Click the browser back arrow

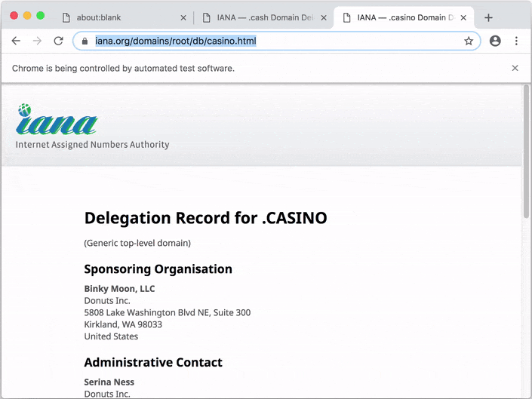16,41
